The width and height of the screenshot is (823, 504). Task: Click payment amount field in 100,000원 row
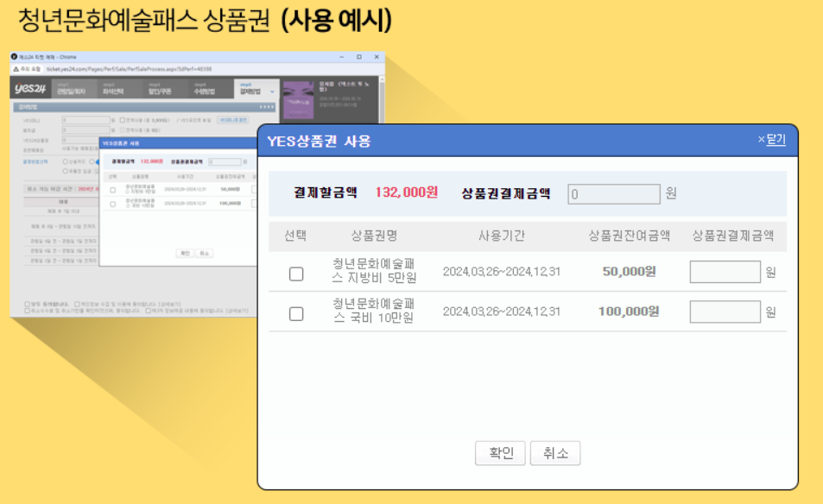725,312
